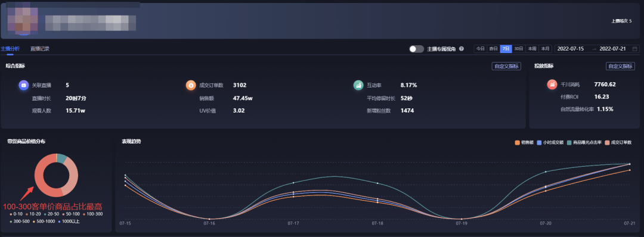
Task: Click the 07-16 axis label
Action: 209,223
